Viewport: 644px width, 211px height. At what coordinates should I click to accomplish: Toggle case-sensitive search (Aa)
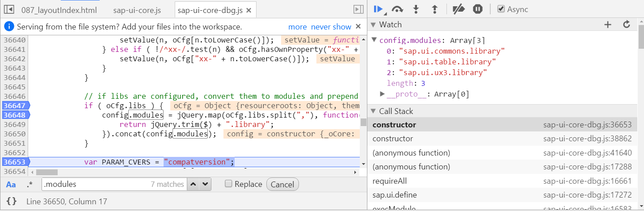11,184
